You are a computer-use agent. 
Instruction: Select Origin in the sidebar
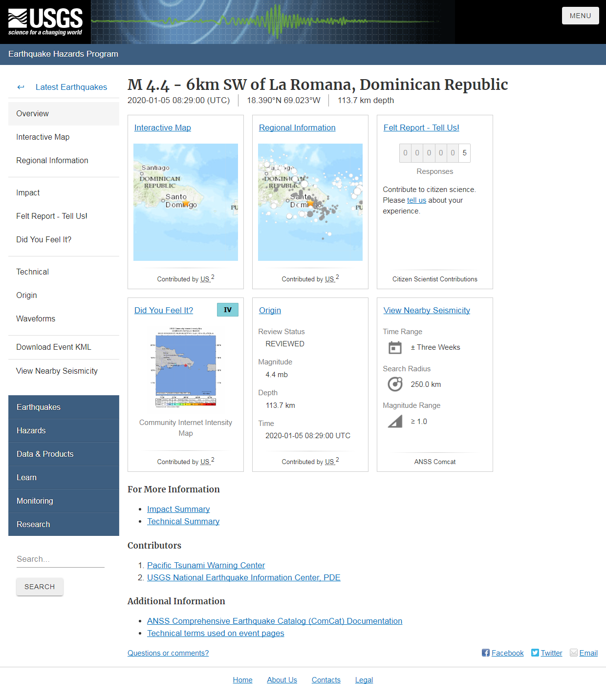point(64,295)
